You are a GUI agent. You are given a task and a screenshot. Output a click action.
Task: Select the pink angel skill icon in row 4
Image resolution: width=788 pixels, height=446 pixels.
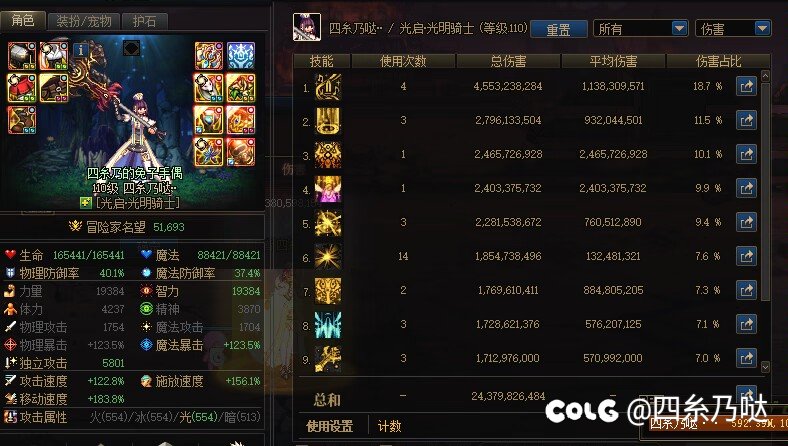coord(328,189)
